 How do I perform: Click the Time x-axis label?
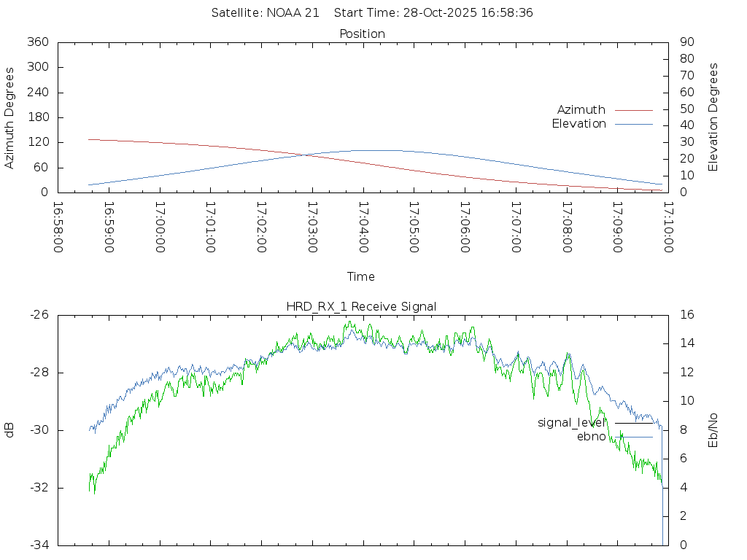[361, 277]
